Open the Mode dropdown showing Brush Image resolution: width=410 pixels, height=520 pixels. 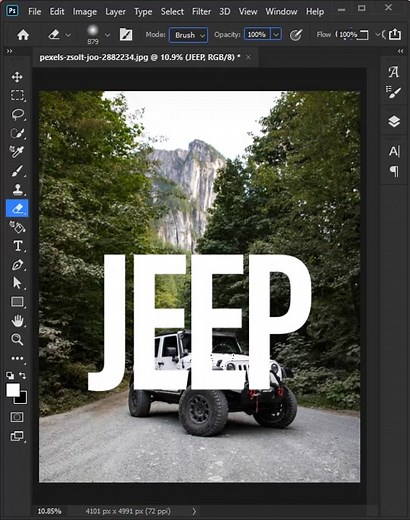pos(189,35)
